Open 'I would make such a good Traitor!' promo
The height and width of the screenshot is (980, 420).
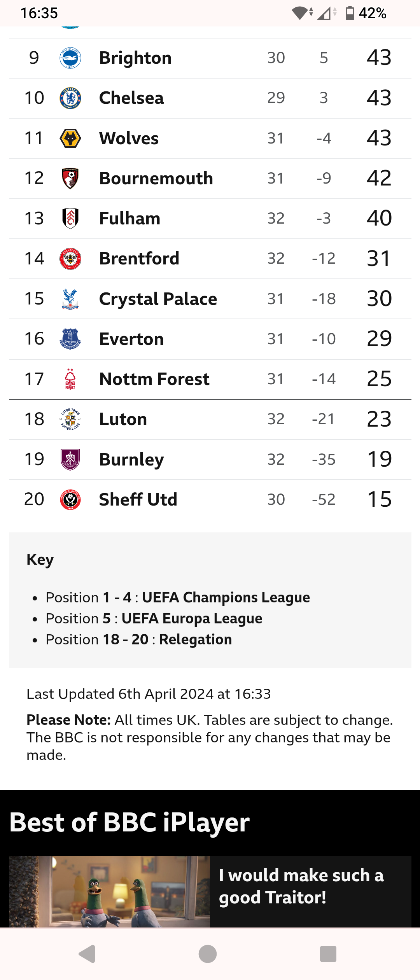click(301, 887)
